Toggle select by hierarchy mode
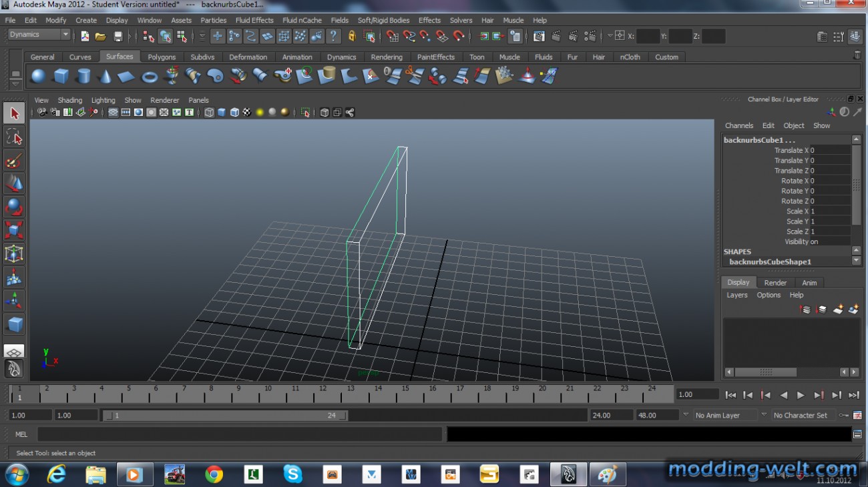The image size is (868, 487). point(148,36)
